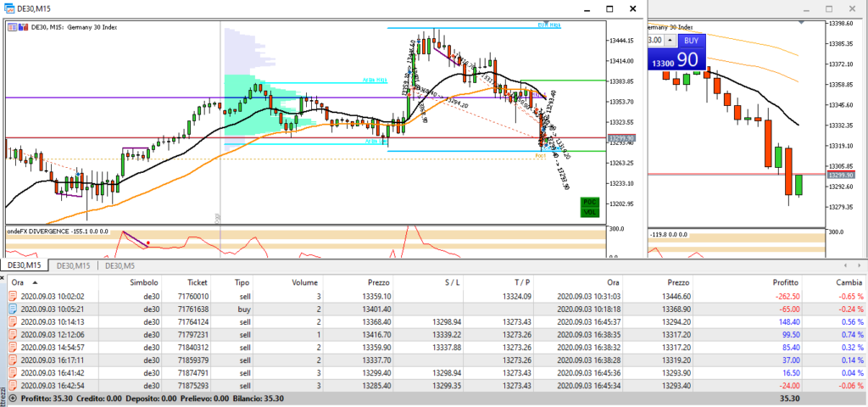The image size is (868, 407).
Task: Click the take profit value 13324.09
Action: point(517,296)
